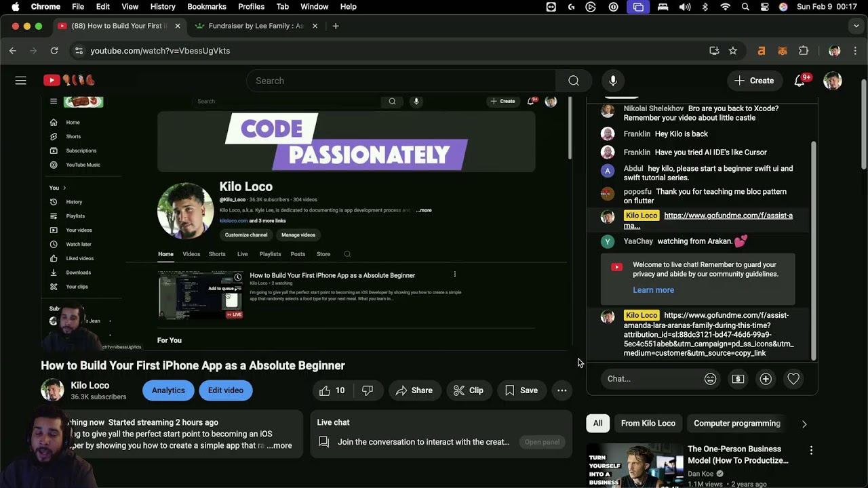Screen dimensions: 868x488
Task: Click the Bluetooth icon in the menu bar
Action: 705,7
